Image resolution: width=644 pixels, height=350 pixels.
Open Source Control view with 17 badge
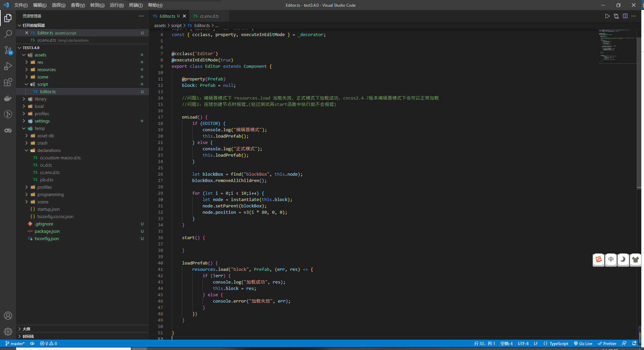pos(8,50)
